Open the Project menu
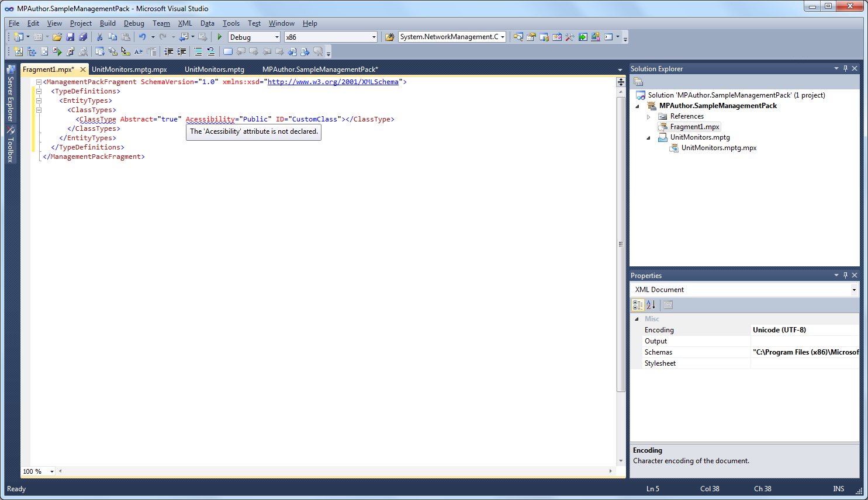868x500 pixels. click(x=81, y=23)
